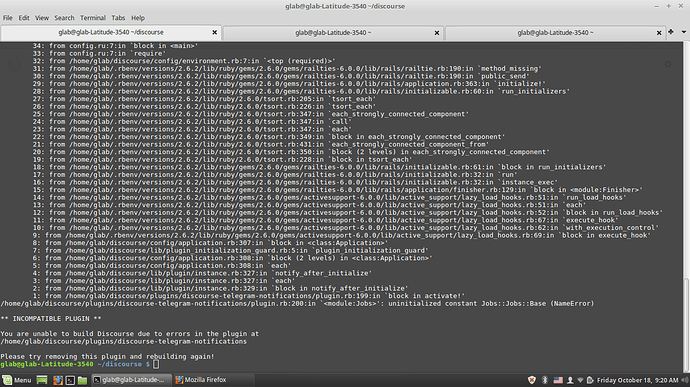
Task: Open the calendar from clock text
Action: click(x=637, y=380)
